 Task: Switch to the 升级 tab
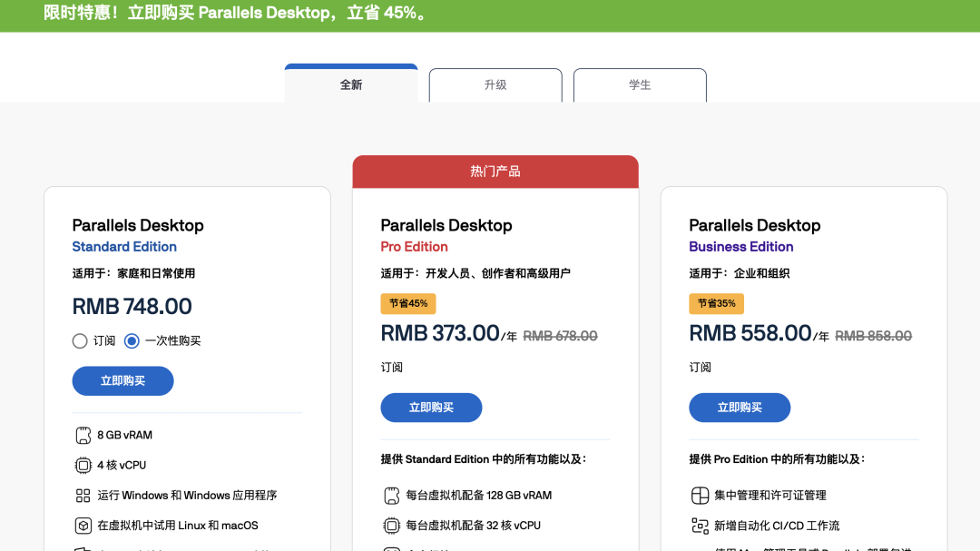tap(495, 85)
